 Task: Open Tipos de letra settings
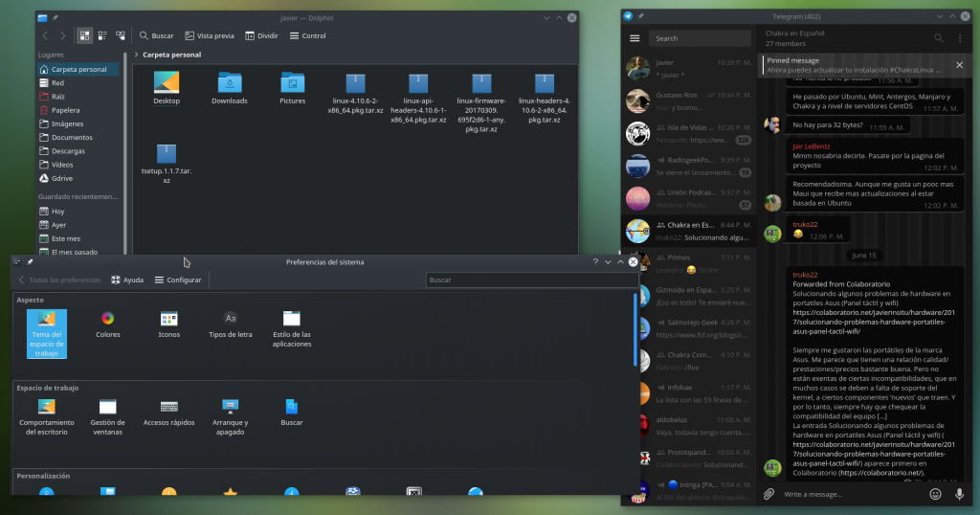click(231, 325)
